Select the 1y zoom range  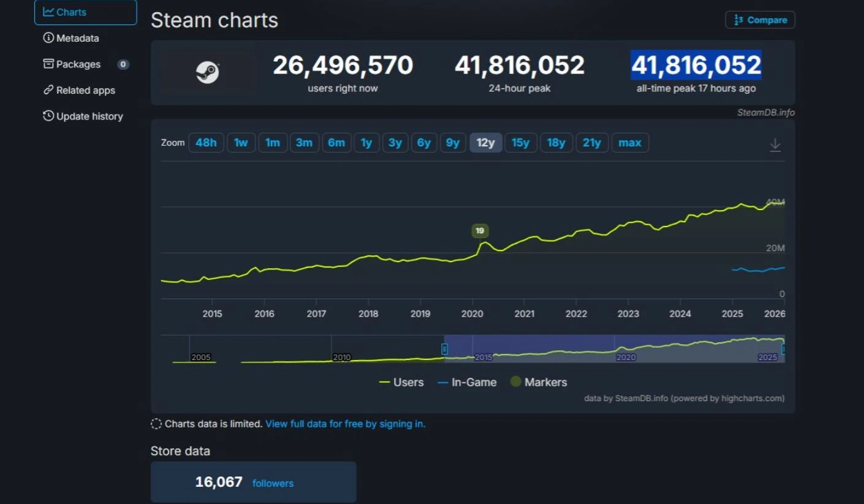pos(366,143)
